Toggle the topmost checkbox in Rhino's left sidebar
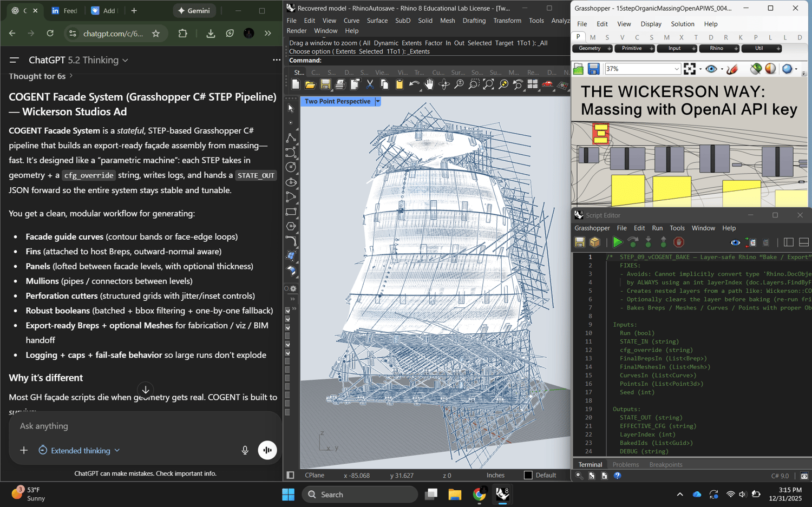812x507 pixels. 287,311
